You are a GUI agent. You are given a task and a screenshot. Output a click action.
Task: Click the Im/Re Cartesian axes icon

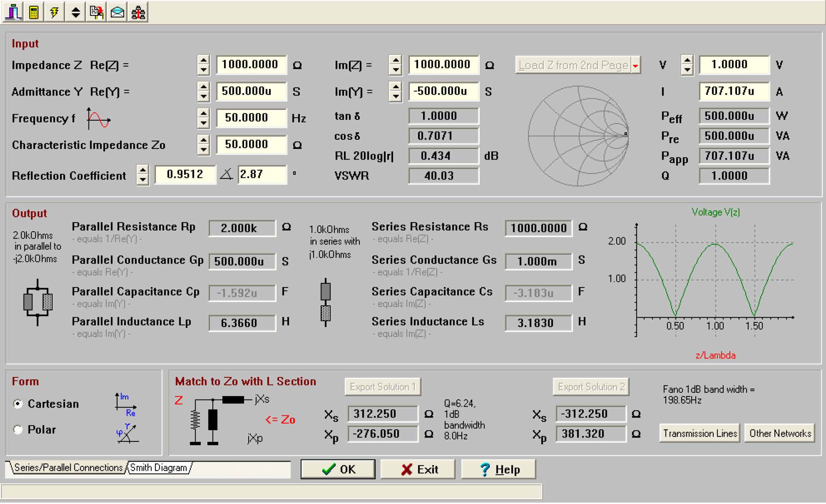(x=126, y=404)
